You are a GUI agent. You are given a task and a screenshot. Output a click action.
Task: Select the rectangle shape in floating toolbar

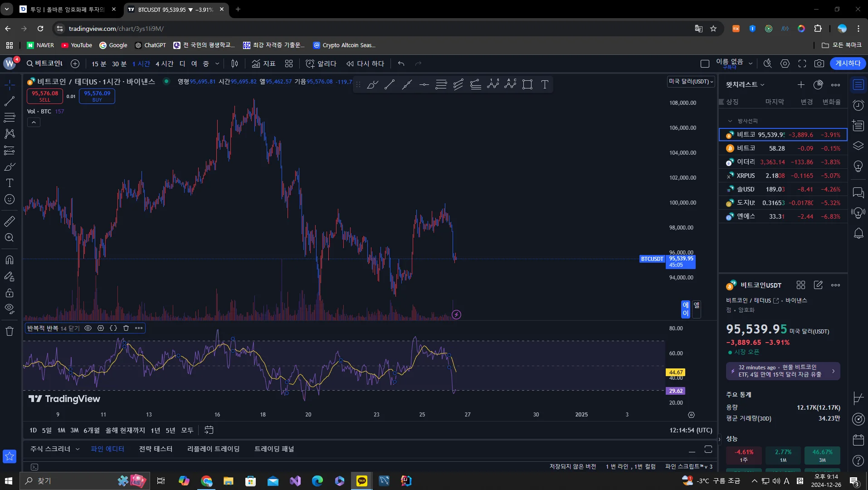527,84
